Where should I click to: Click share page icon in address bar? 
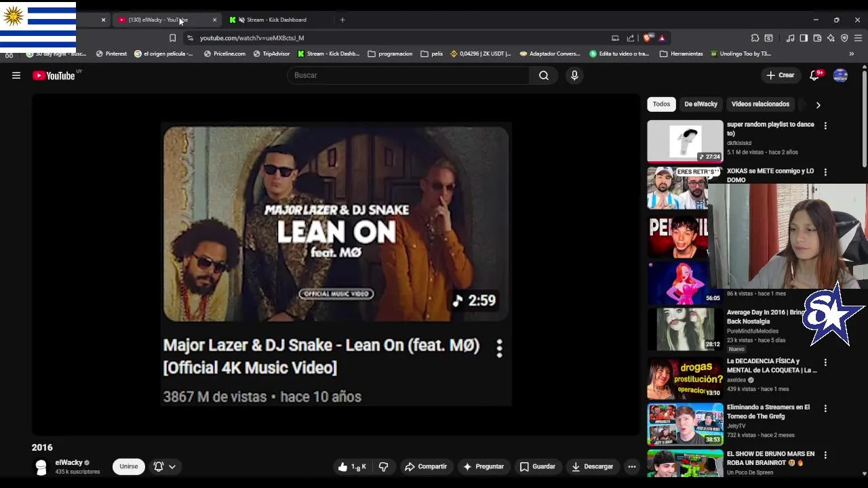point(631,38)
